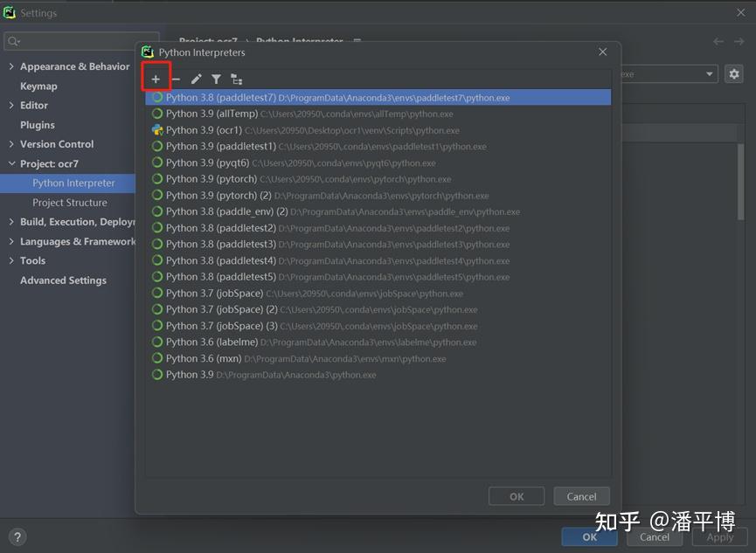Select Python 3.8 (paddle_env) (2) interpreter
The image size is (756, 553).
point(378,211)
